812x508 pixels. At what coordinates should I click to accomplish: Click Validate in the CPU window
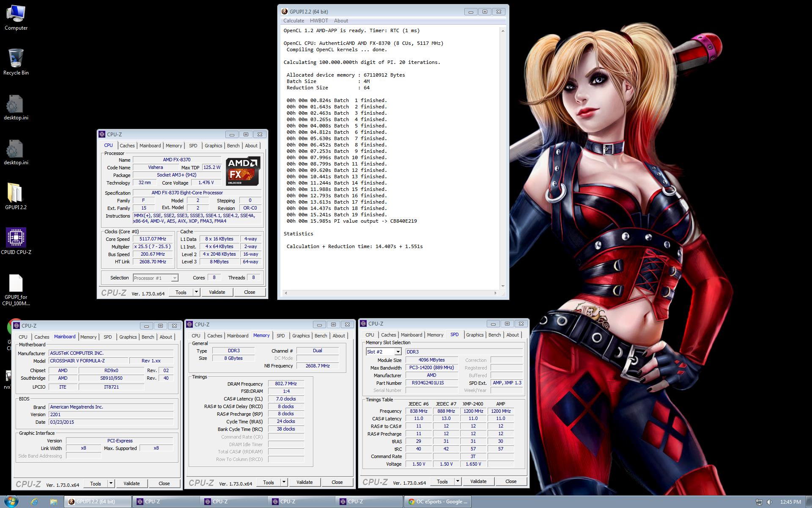click(x=217, y=292)
